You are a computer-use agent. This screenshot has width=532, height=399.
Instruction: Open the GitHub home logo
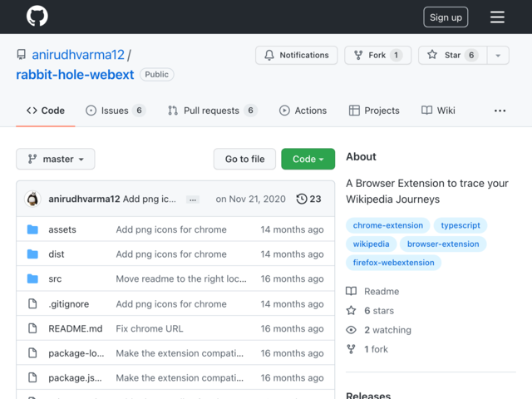[x=37, y=17]
